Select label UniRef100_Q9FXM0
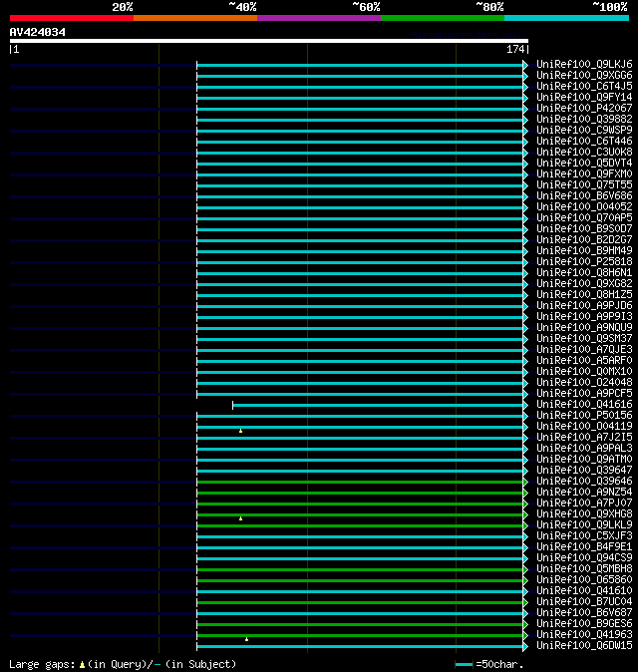 [x=584, y=174]
